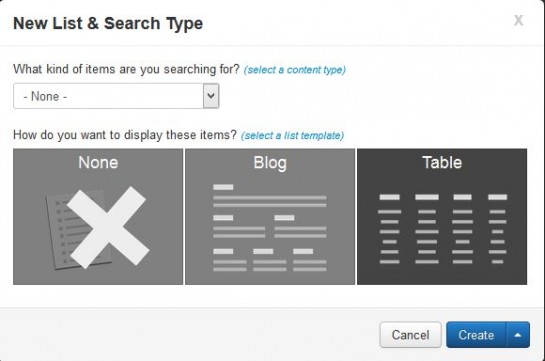Click the white cross icon in None template
Image resolution: width=545 pixels, height=361 pixels.
coord(108,228)
